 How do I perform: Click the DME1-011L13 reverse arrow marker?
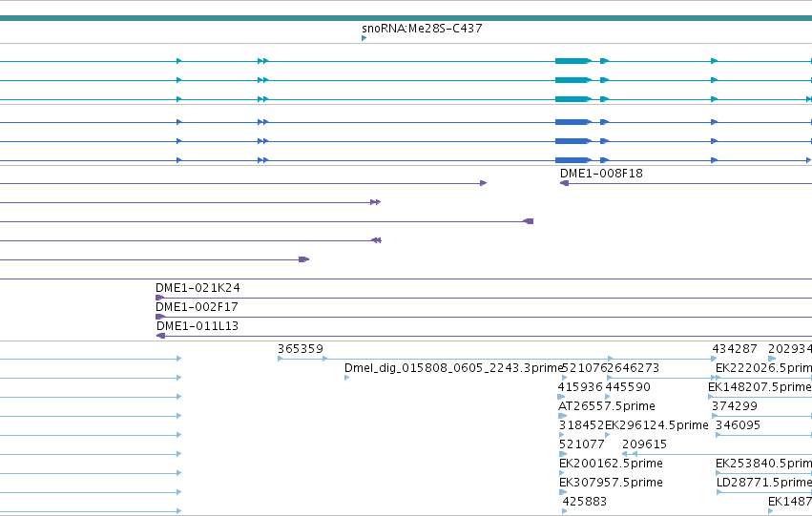160,336
